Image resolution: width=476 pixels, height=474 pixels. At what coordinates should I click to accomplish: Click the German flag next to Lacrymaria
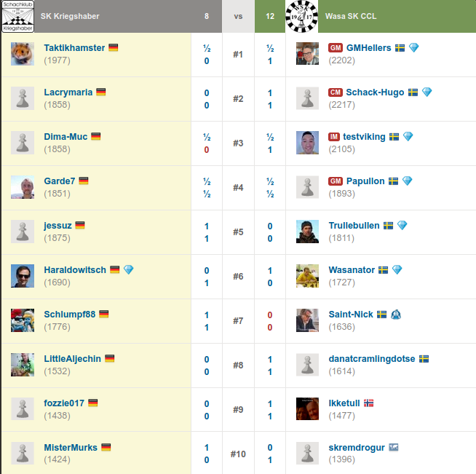[x=100, y=92]
